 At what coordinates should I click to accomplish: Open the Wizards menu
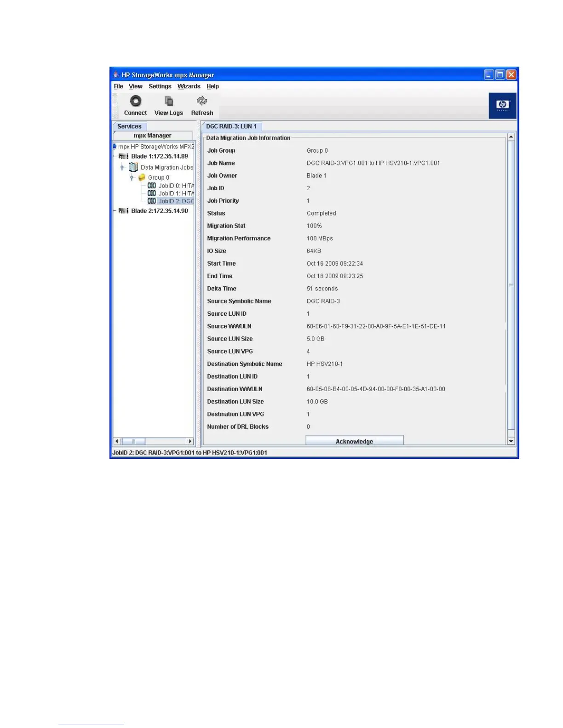coord(189,86)
